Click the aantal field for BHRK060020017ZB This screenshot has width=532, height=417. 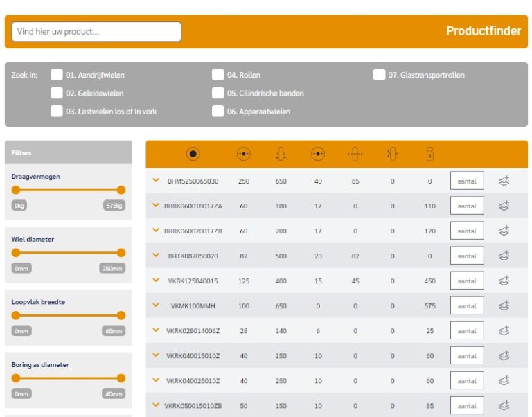466,231
